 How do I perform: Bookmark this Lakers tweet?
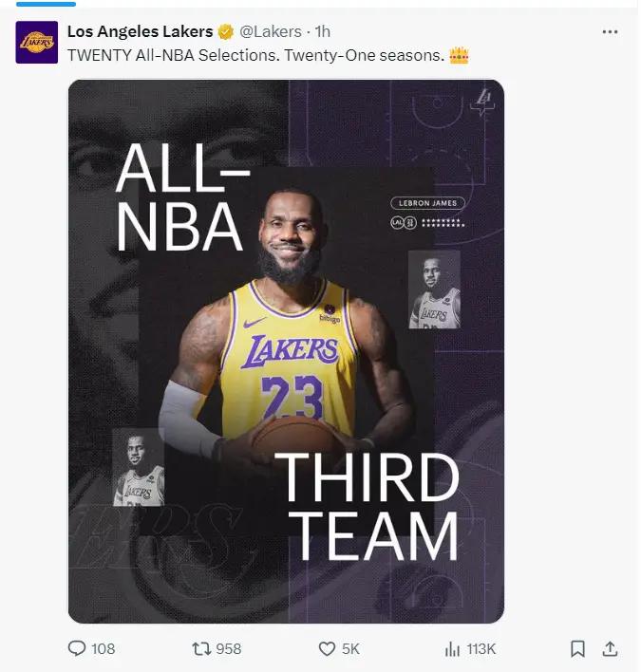coord(577,648)
